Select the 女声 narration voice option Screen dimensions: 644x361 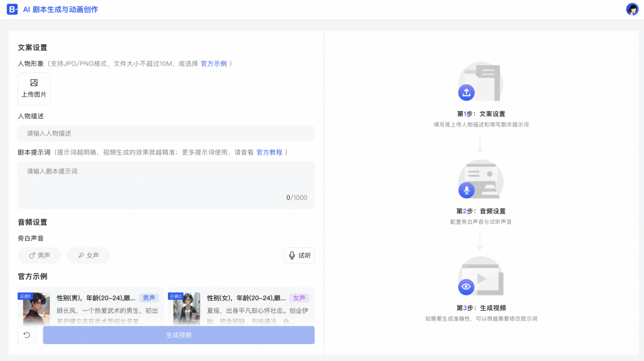coord(88,255)
